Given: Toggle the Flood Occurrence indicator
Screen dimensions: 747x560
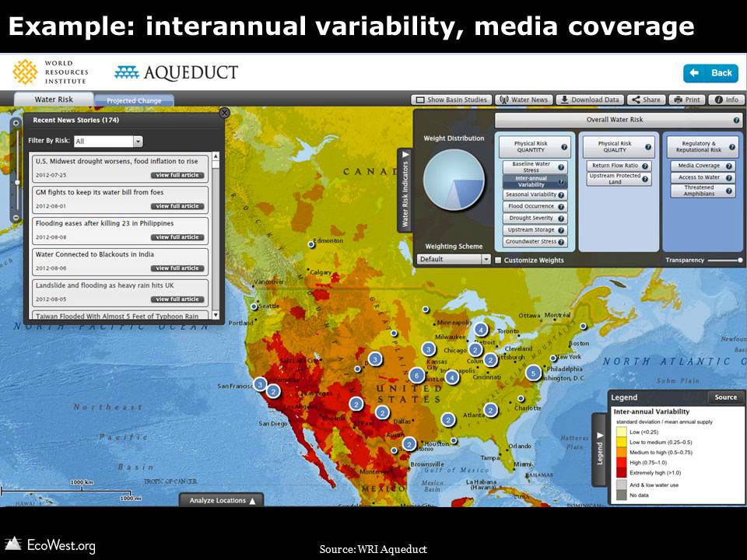Looking at the screenshot, I should tap(535, 207).
